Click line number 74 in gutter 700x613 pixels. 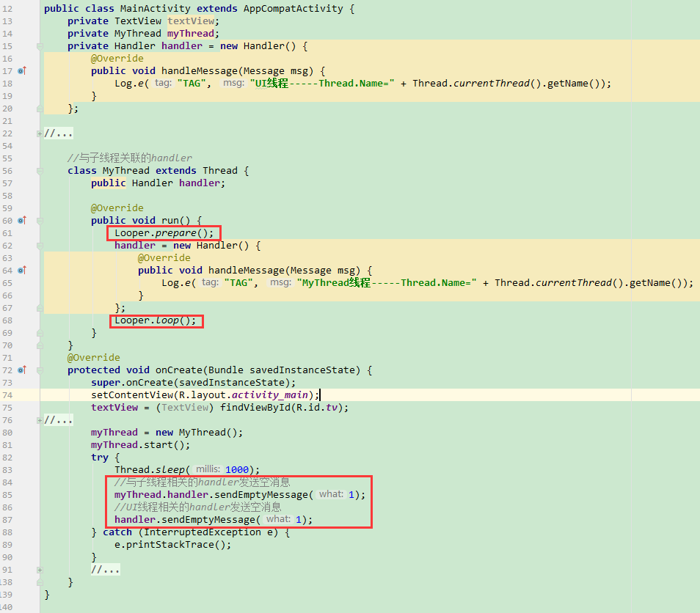pos(7,394)
